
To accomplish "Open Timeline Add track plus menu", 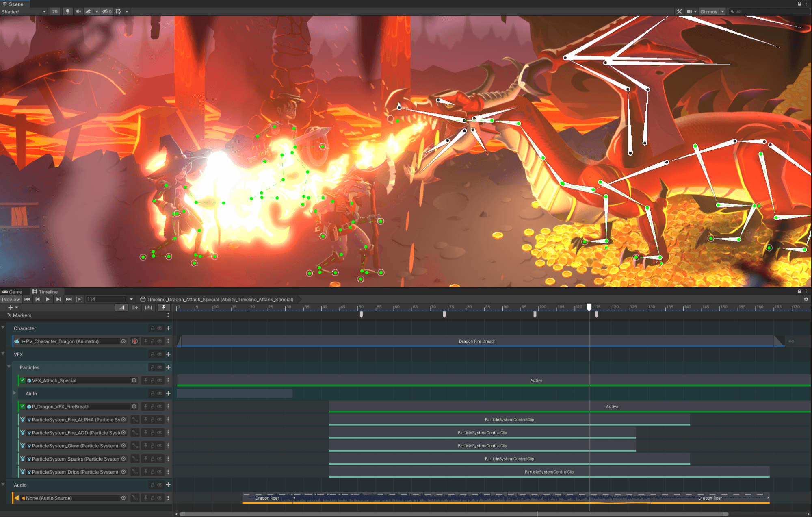I will tap(13, 307).
